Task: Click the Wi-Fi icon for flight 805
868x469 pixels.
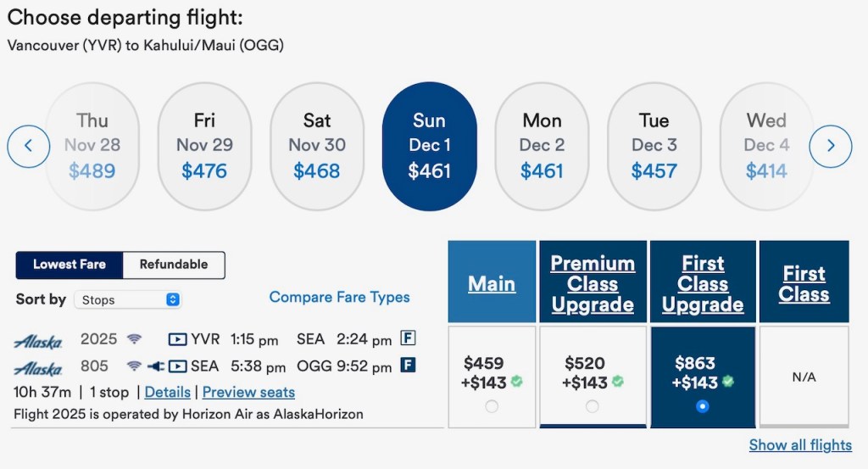Action: (x=134, y=366)
